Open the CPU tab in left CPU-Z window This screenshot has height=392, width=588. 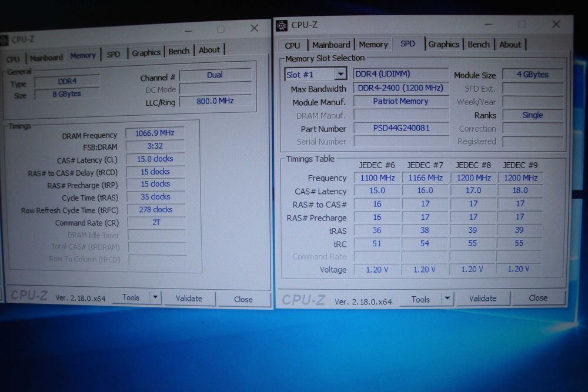point(13,59)
